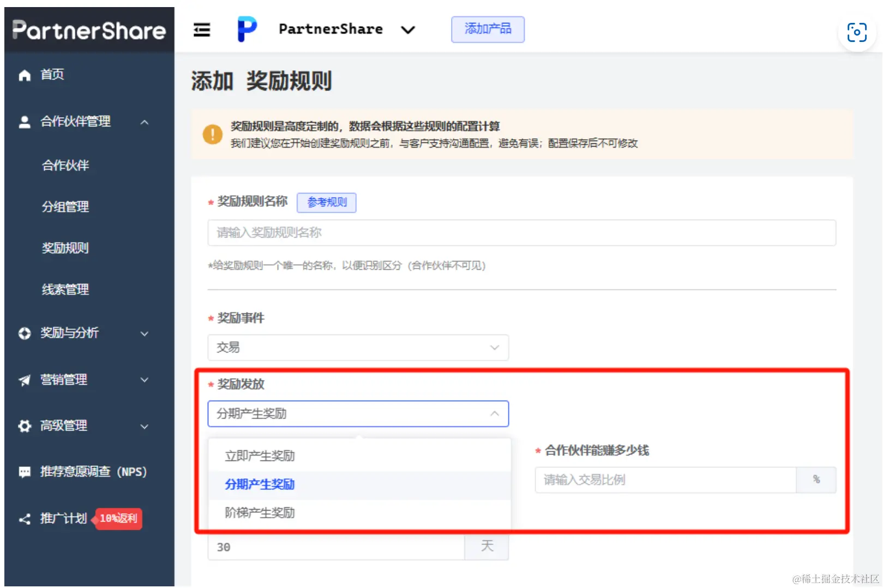Click the blue PartnerShare P logo
Screen dimensions: 883x588
(246, 29)
